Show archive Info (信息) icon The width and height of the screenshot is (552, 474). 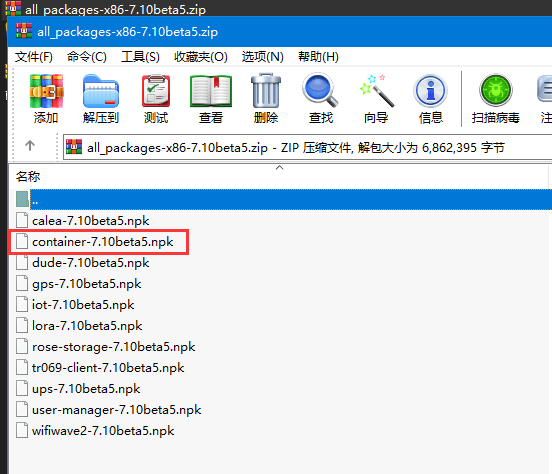(431, 99)
